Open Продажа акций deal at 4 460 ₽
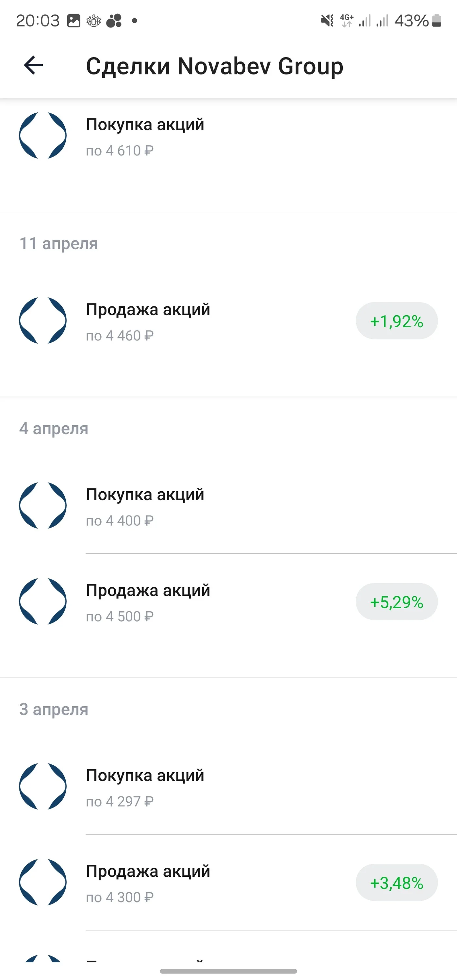This screenshot has width=457, height=980. (228, 321)
